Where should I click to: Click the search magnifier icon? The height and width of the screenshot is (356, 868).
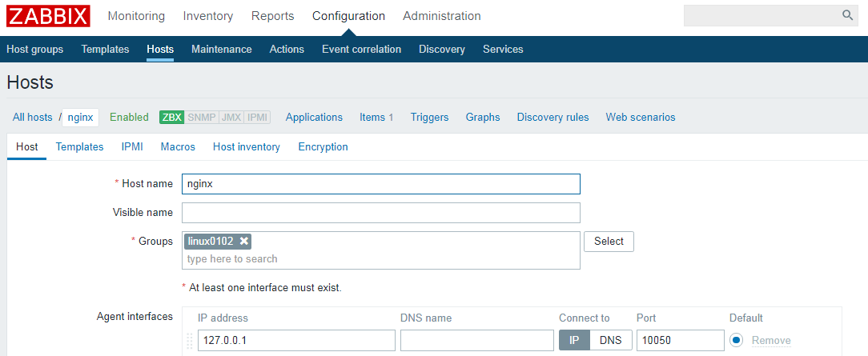click(x=847, y=15)
